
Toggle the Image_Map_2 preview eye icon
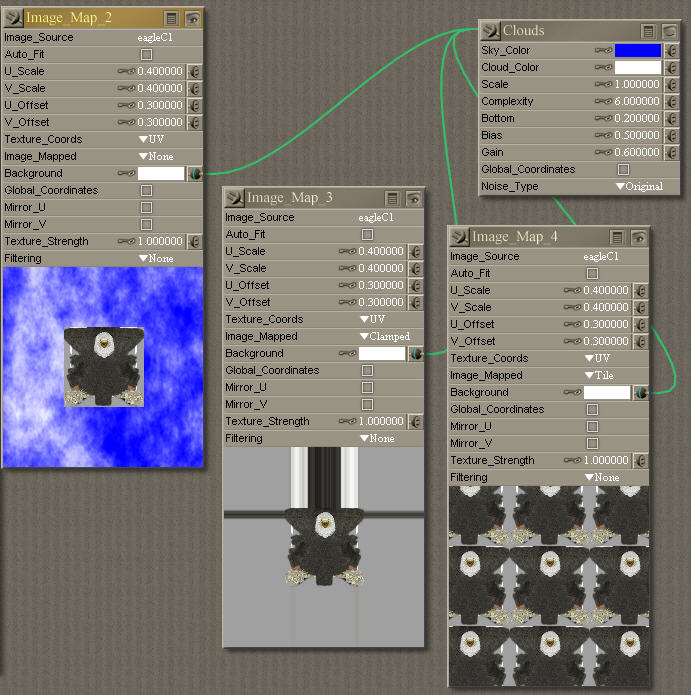[193, 19]
